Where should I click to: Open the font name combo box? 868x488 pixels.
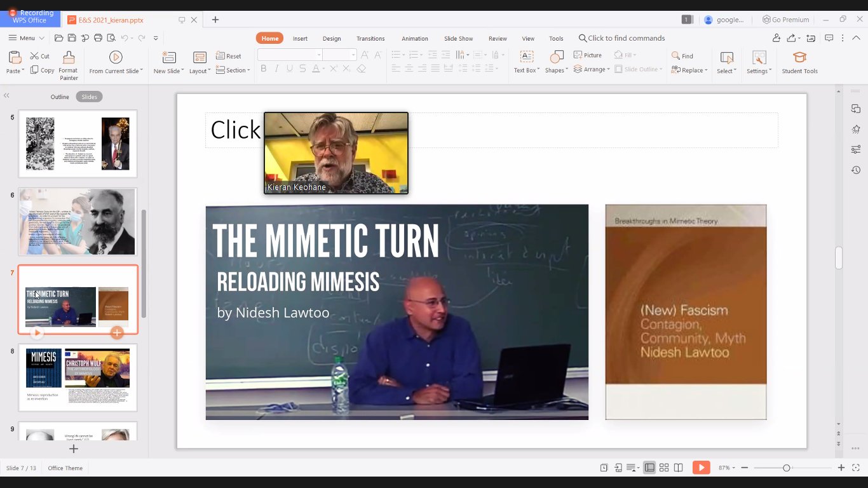tap(290, 55)
